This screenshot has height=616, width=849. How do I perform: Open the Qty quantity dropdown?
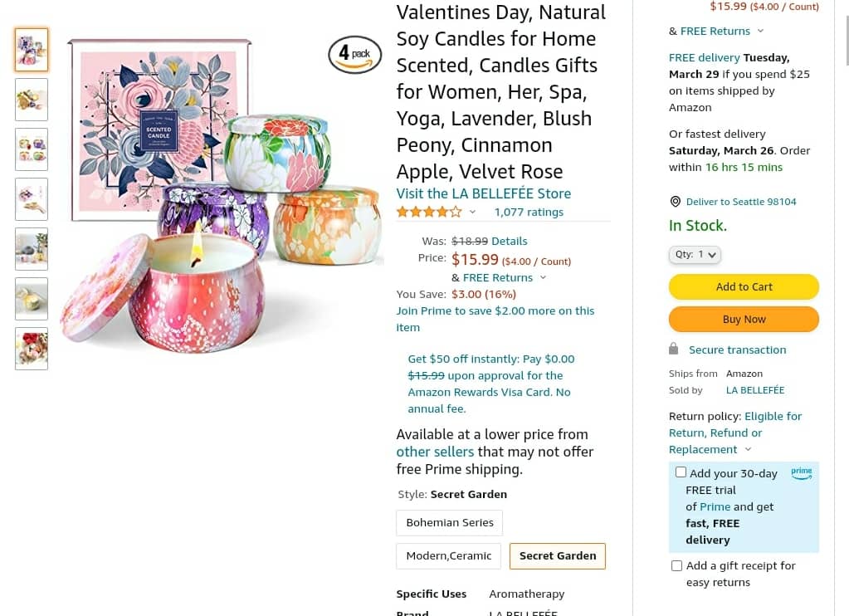pyautogui.click(x=695, y=255)
